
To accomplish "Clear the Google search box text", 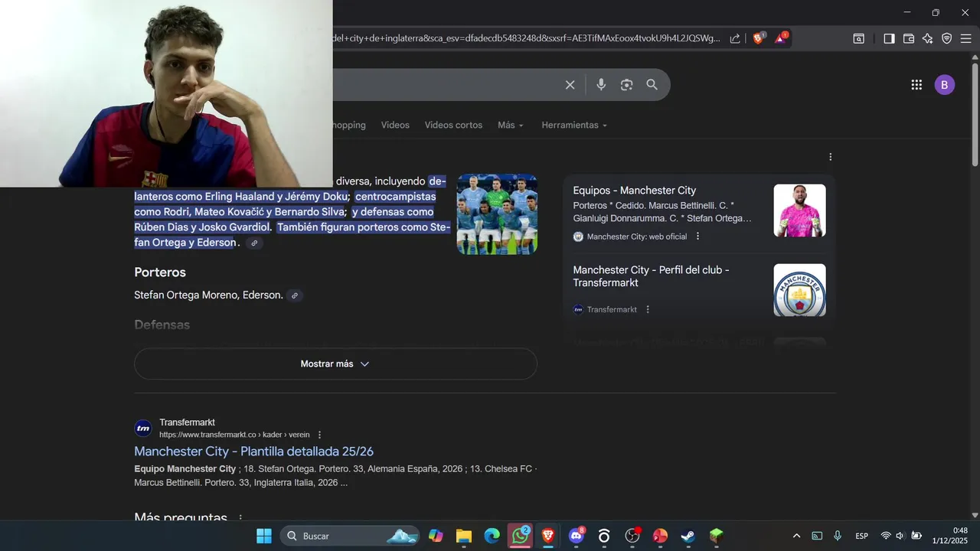I will pos(570,85).
